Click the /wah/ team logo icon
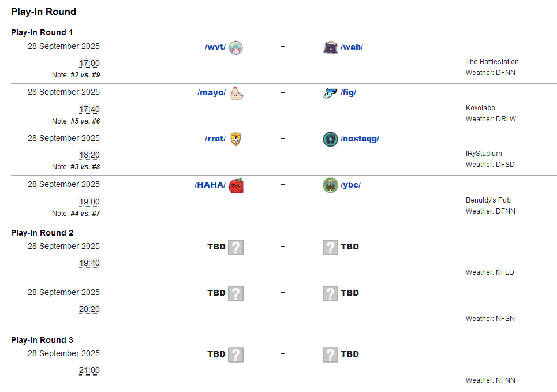This screenshot has width=557, height=392. (x=330, y=47)
